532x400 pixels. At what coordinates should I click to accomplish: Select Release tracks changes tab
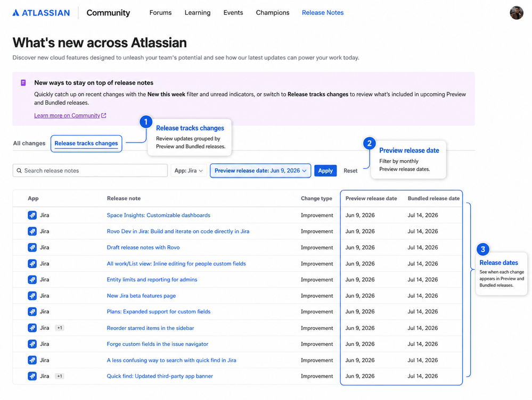click(x=86, y=144)
